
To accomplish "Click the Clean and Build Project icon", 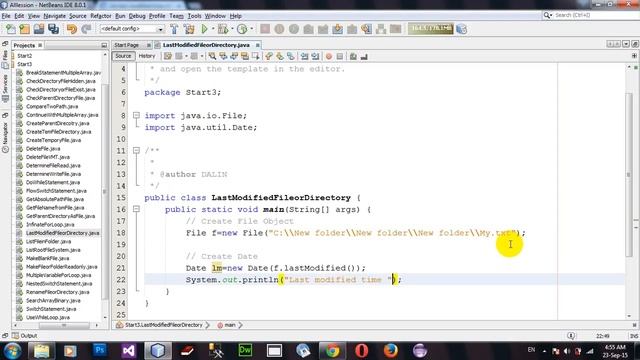I will [x=189, y=29].
